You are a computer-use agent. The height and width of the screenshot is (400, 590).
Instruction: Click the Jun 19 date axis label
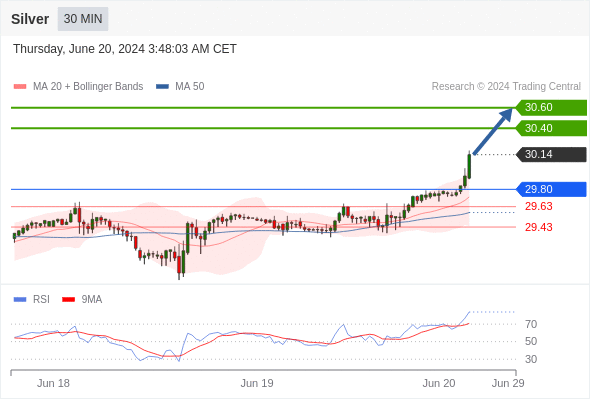click(x=257, y=383)
